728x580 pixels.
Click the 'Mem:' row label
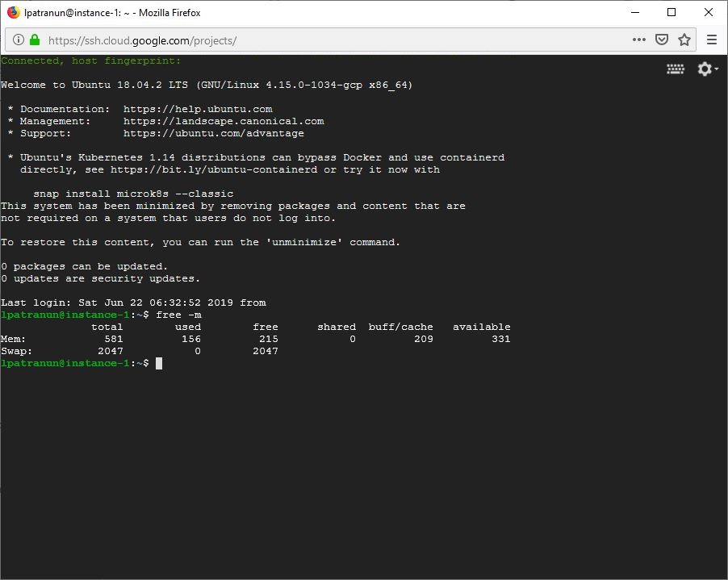13,339
